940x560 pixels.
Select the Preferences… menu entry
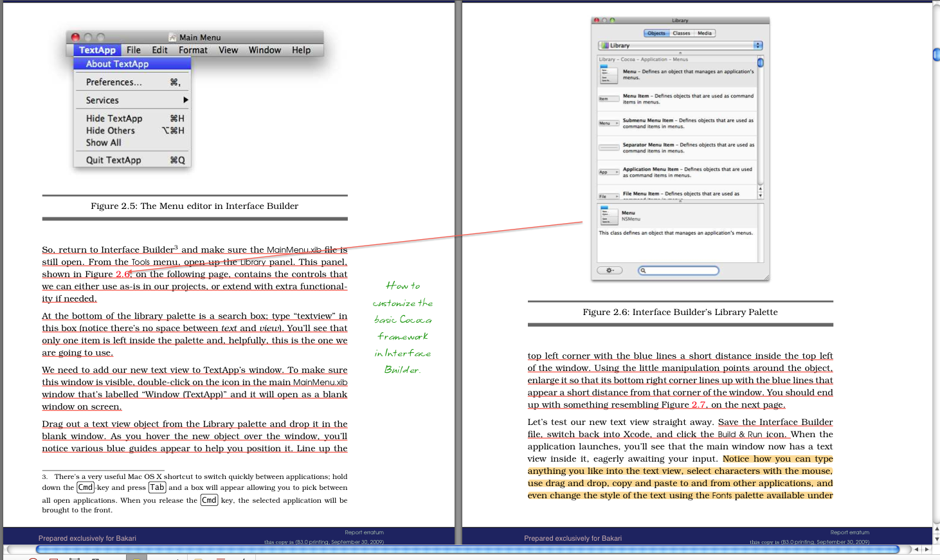tap(114, 82)
